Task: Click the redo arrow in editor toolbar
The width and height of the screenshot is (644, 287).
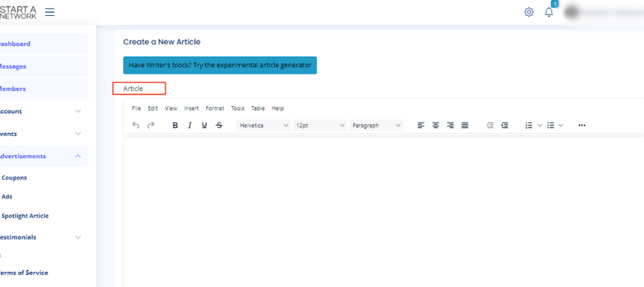Action: coord(151,125)
